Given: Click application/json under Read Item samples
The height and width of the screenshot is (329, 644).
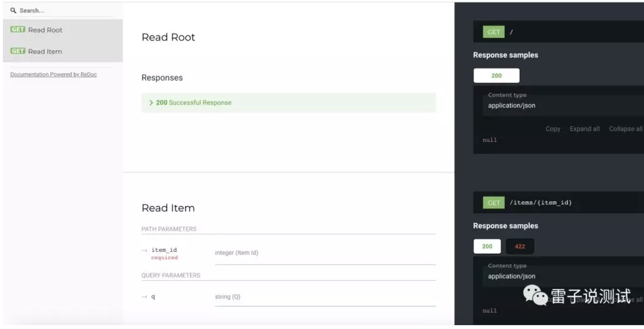Looking at the screenshot, I should point(512,276).
